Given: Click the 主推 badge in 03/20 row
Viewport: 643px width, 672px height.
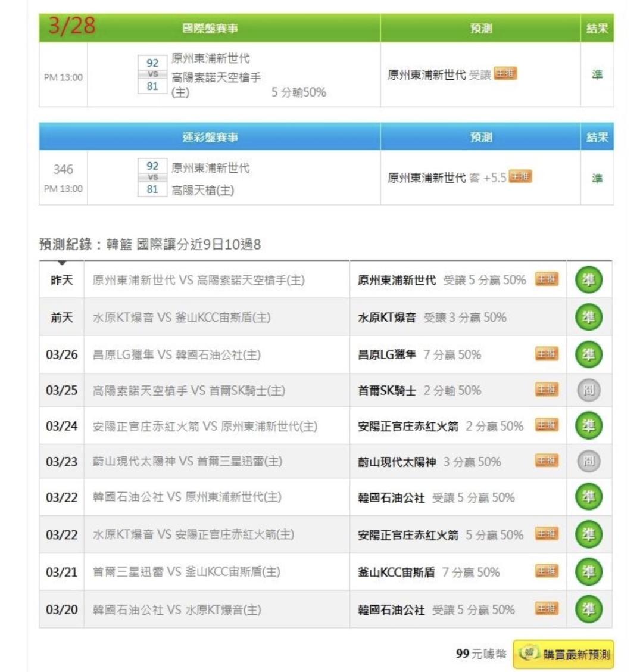Looking at the screenshot, I should (547, 609).
